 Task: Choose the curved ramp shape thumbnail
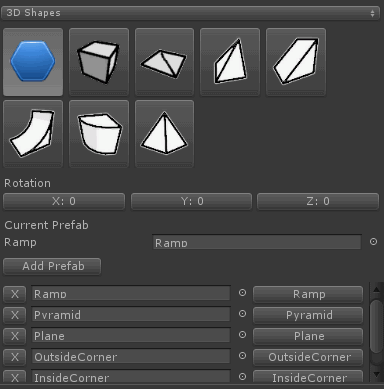33,134
